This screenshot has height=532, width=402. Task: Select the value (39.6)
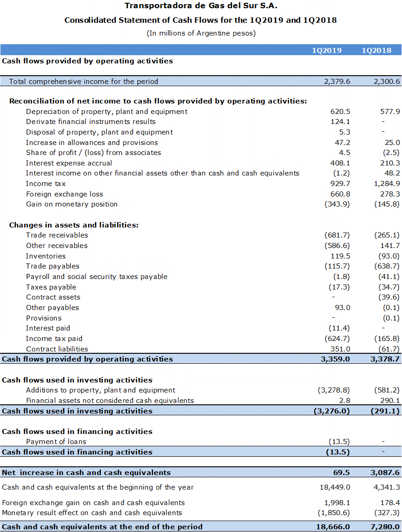[x=389, y=297]
